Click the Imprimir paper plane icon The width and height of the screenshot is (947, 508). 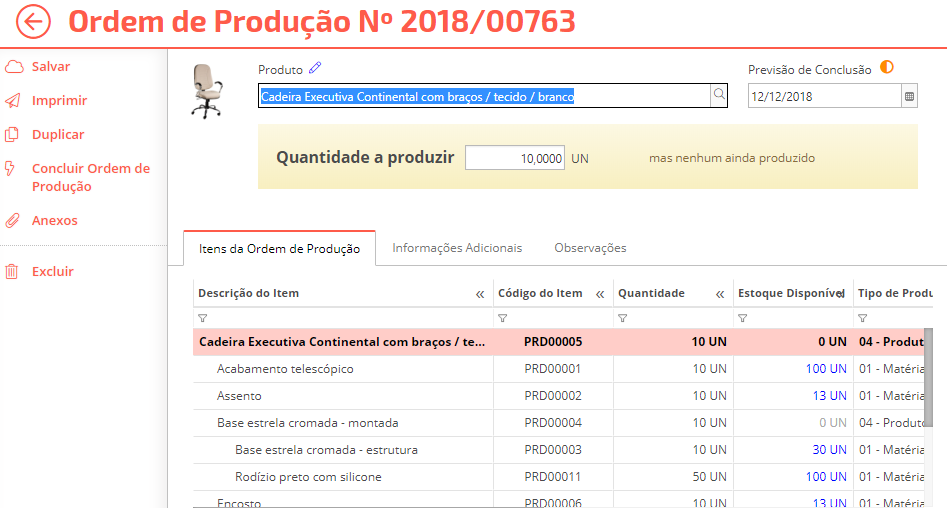point(14,101)
